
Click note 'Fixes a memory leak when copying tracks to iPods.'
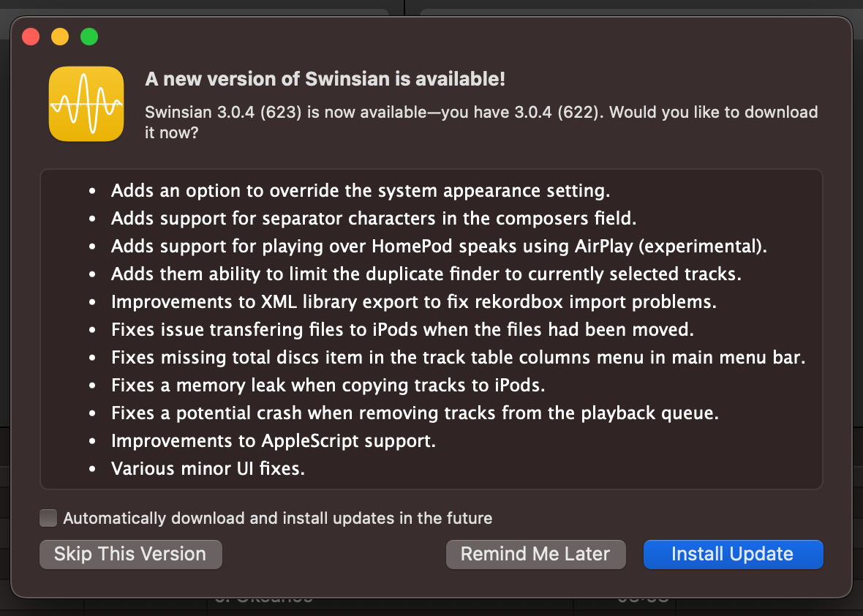coord(328,386)
